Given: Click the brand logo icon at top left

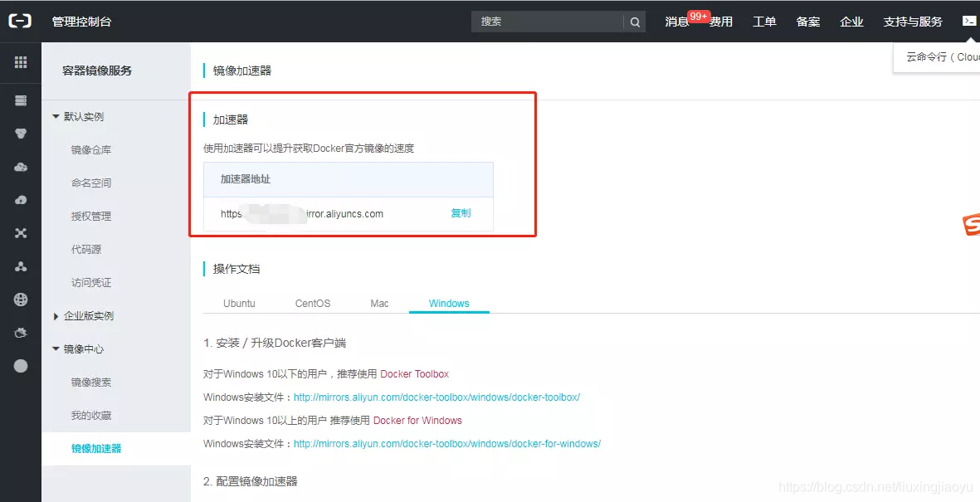Looking at the screenshot, I should coord(20,21).
